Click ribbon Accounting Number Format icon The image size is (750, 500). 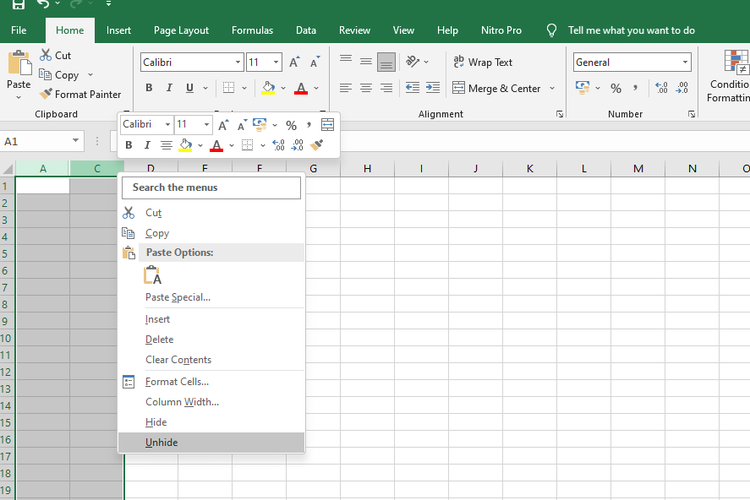pyautogui.click(x=582, y=88)
